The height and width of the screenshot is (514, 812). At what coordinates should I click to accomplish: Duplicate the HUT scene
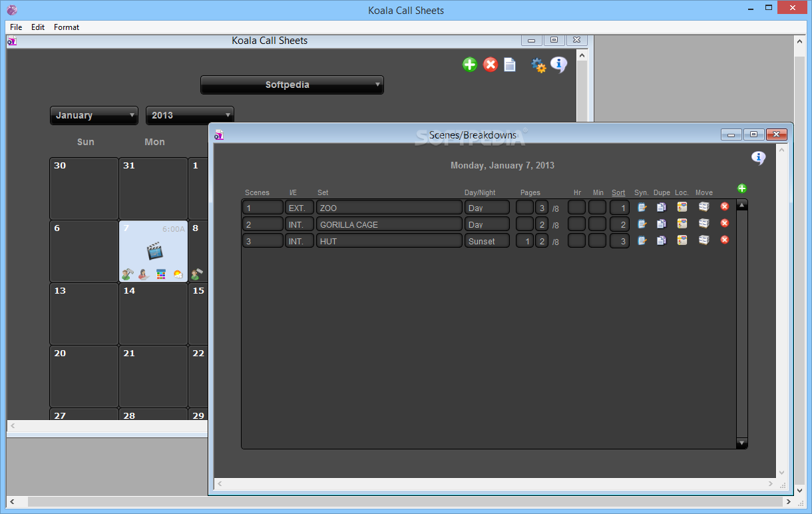pyautogui.click(x=661, y=240)
